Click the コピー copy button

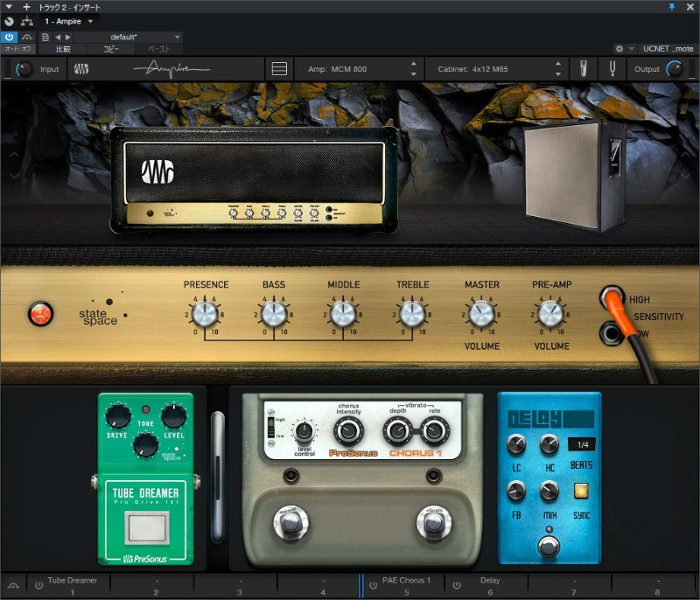pyautogui.click(x=111, y=49)
